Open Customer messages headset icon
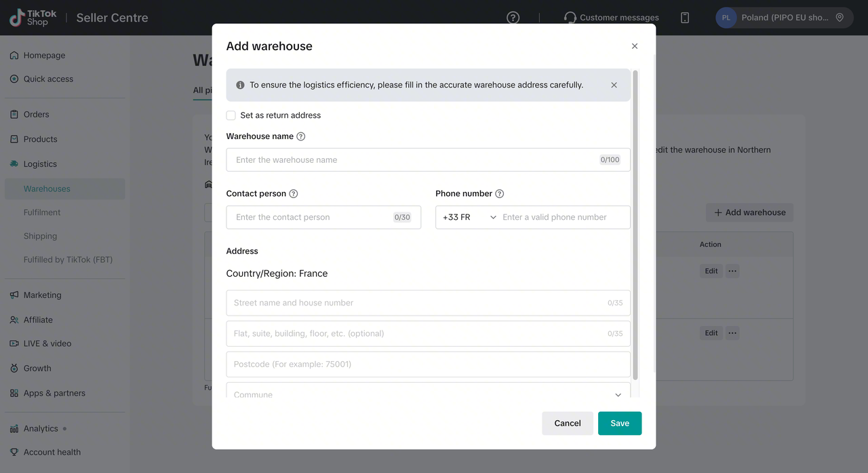Image resolution: width=868 pixels, height=473 pixels. pyautogui.click(x=570, y=18)
